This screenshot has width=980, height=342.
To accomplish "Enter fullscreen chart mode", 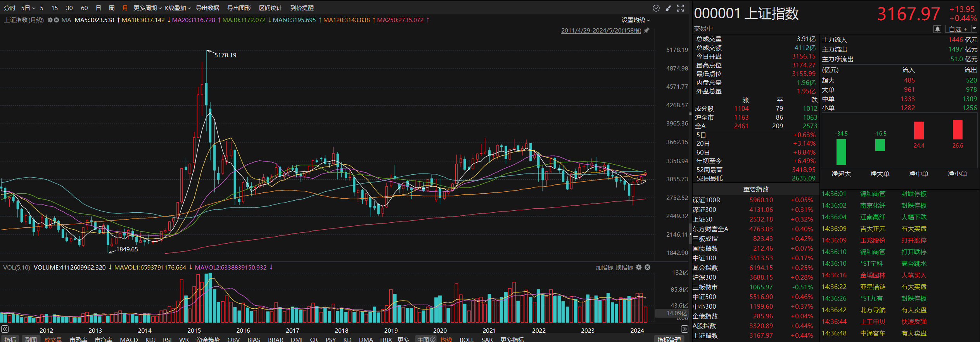I will (x=681, y=8).
